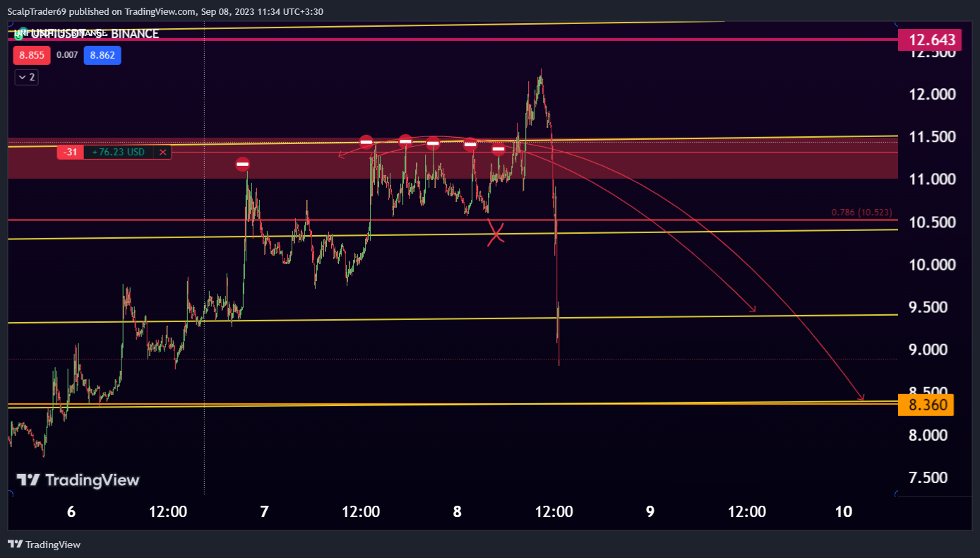Click date label 8 on the time axis

(x=458, y=511)
